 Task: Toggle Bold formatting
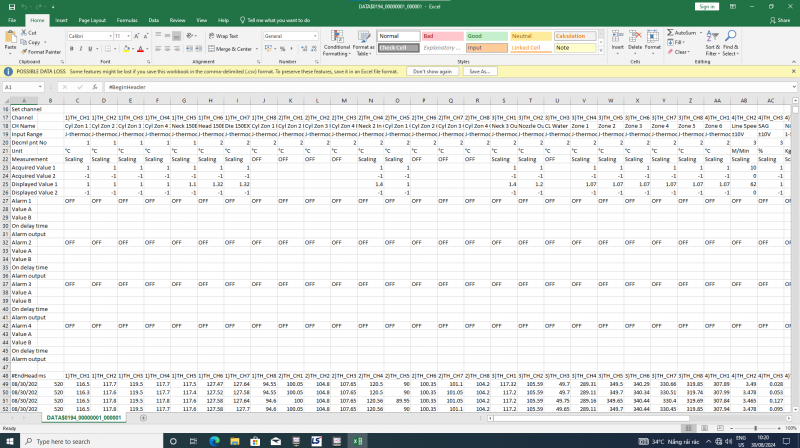coord(71,48)
